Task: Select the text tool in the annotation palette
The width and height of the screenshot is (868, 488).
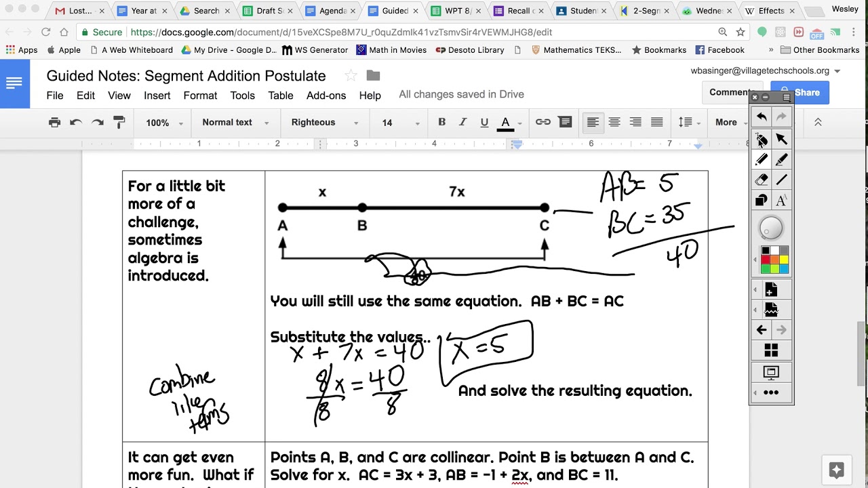Action: pos(781,201)
